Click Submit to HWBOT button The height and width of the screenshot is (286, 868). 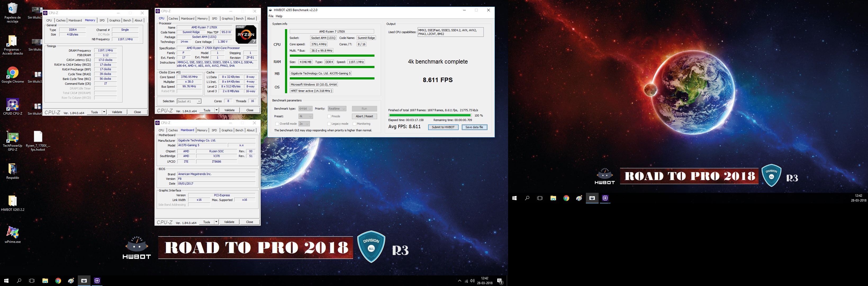[443, 127]
